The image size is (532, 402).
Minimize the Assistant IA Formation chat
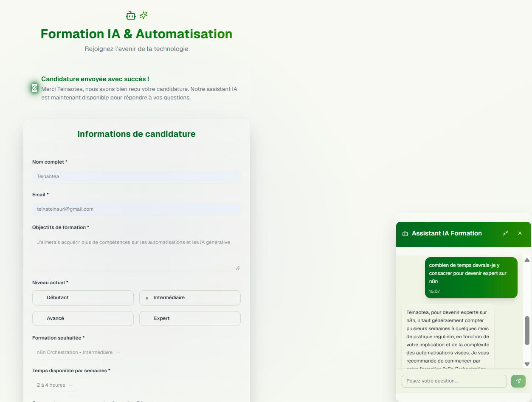505,233
